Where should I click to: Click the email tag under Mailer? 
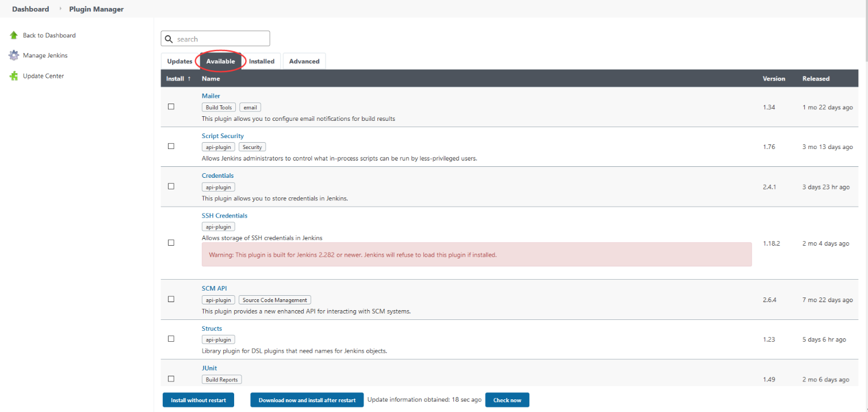pos(250,108)
